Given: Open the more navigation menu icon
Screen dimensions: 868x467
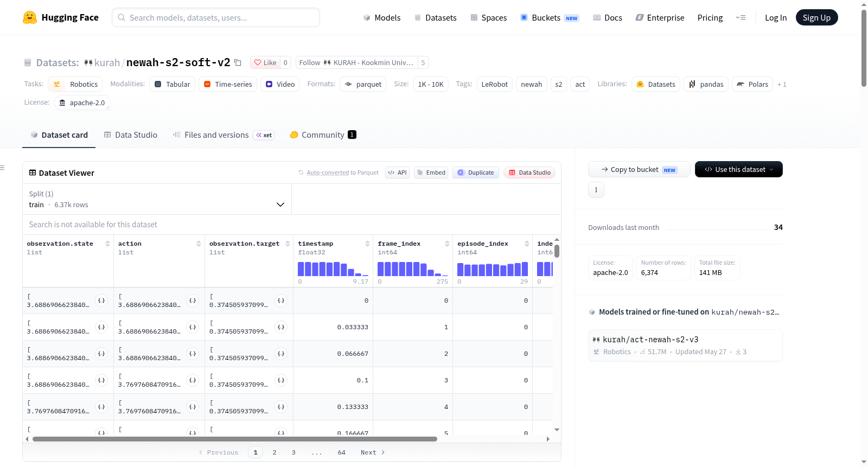Looking at the screenshot, I should (741, 17).
